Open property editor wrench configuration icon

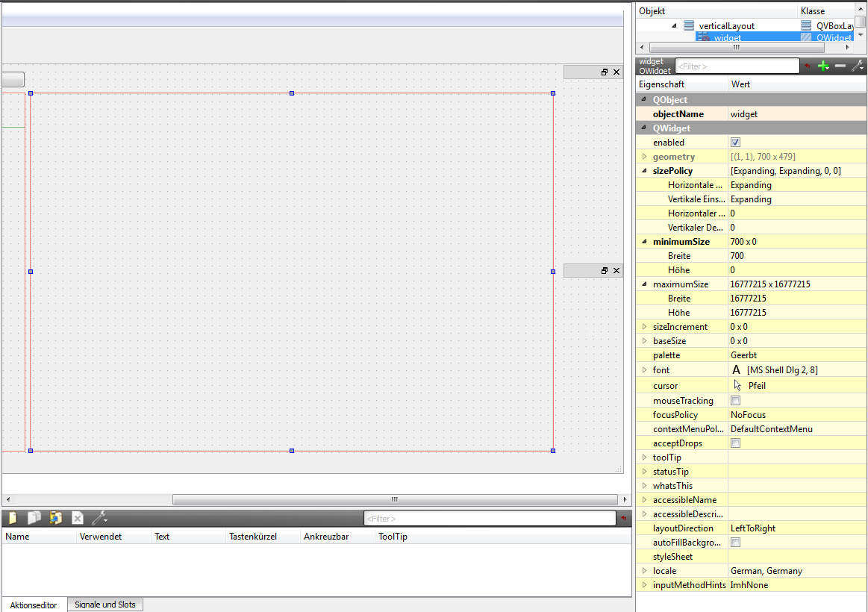click(x=858, y=66)
